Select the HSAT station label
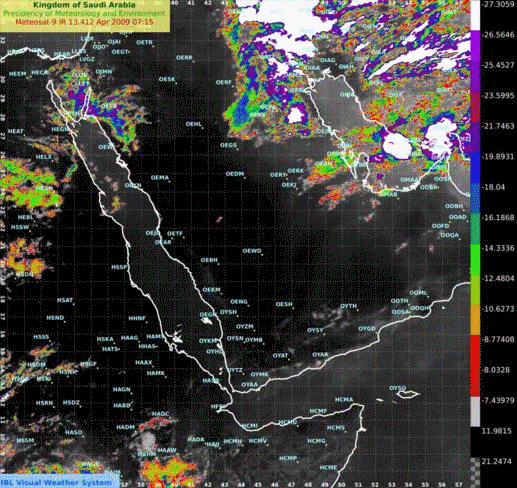The width and height of the screenshot is (517, 488). [65, 300]
